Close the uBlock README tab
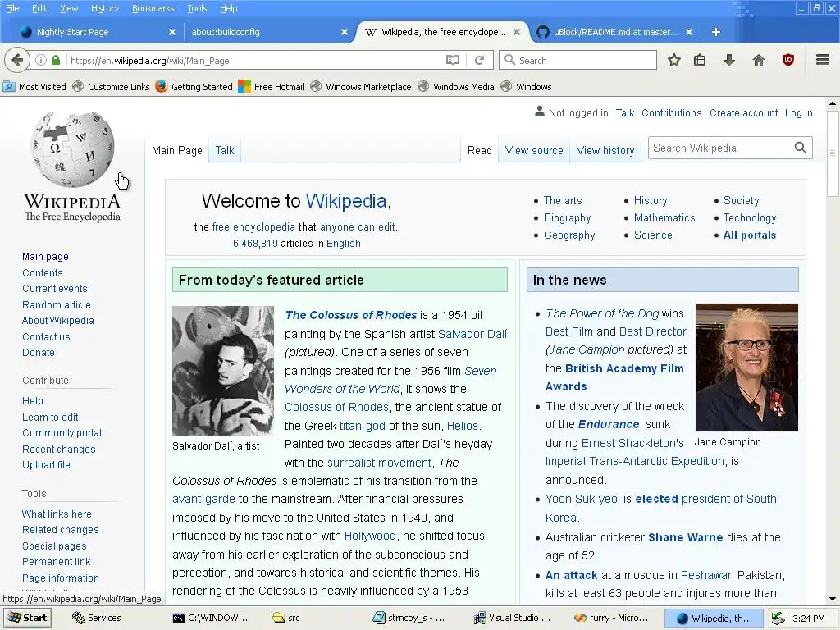This screenshot has width=840, height=630. coord(689,32)
